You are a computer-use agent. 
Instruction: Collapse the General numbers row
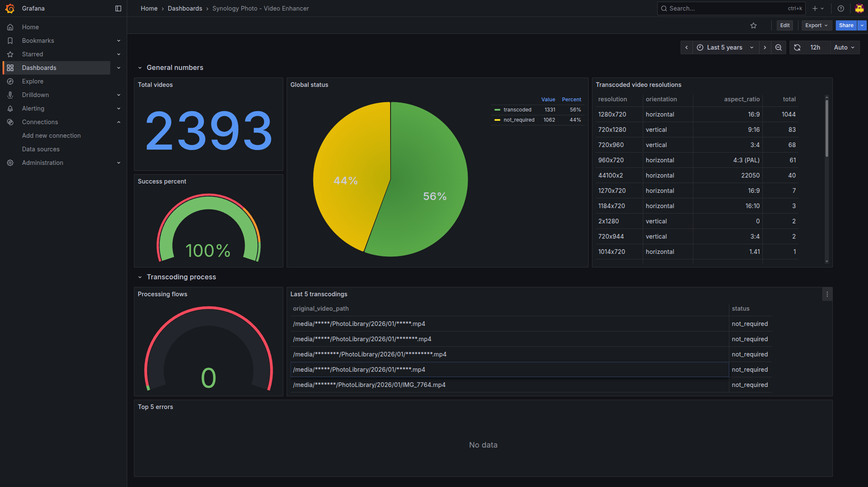pyautogui.click(x=140, y=68)
